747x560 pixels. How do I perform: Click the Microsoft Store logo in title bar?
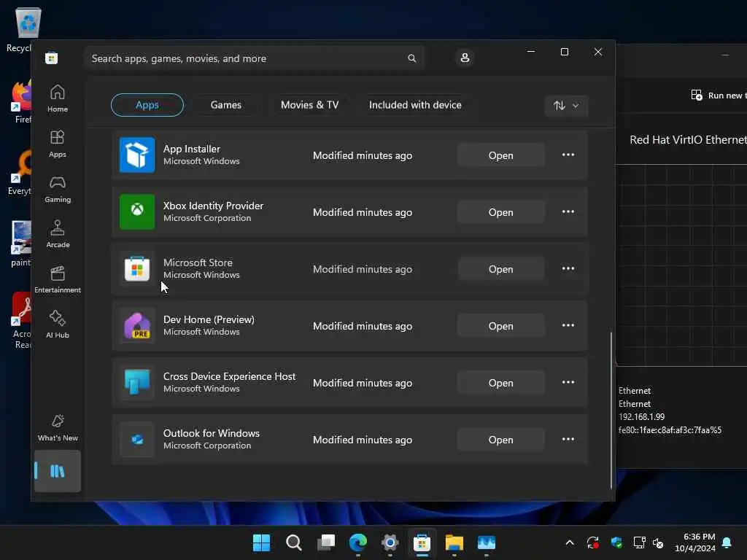[52, 58]
